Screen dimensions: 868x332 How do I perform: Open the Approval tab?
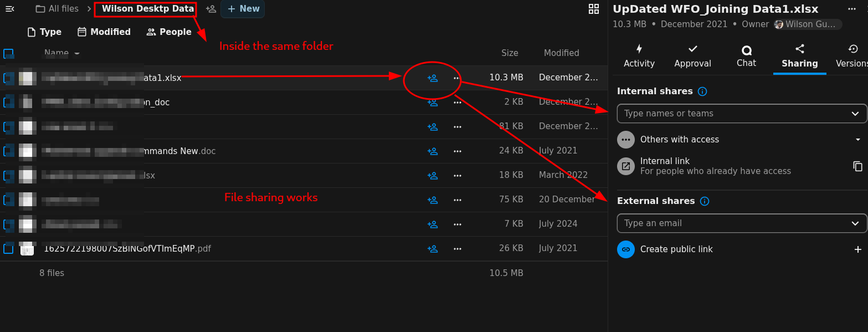(692, 56)
